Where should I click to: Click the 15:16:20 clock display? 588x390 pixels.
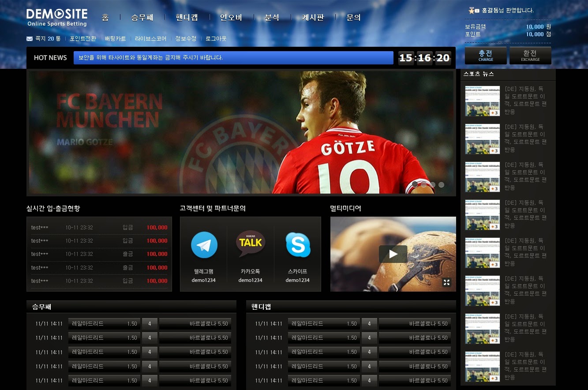[x=424, y=58]
